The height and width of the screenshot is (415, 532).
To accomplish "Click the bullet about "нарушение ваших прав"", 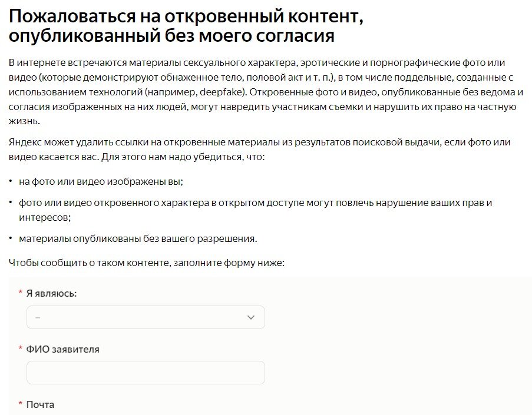I will (x=256, y=210).
